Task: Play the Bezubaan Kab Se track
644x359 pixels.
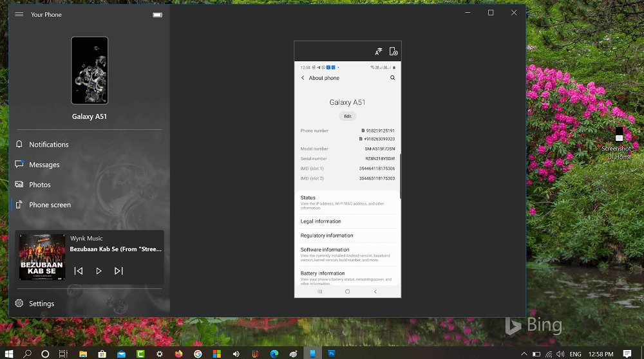Action: [x=99, y=271]
